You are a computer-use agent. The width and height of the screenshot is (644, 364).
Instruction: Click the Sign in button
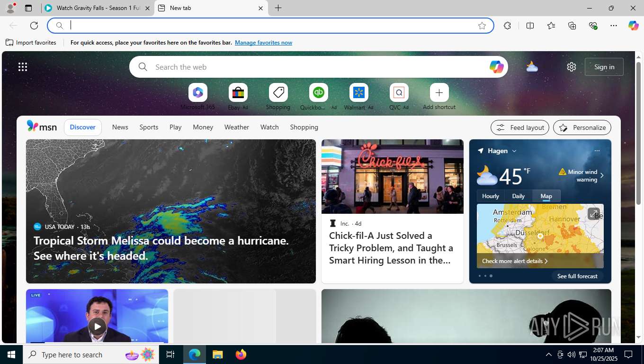pyautogui.click(x=604, y=67)
